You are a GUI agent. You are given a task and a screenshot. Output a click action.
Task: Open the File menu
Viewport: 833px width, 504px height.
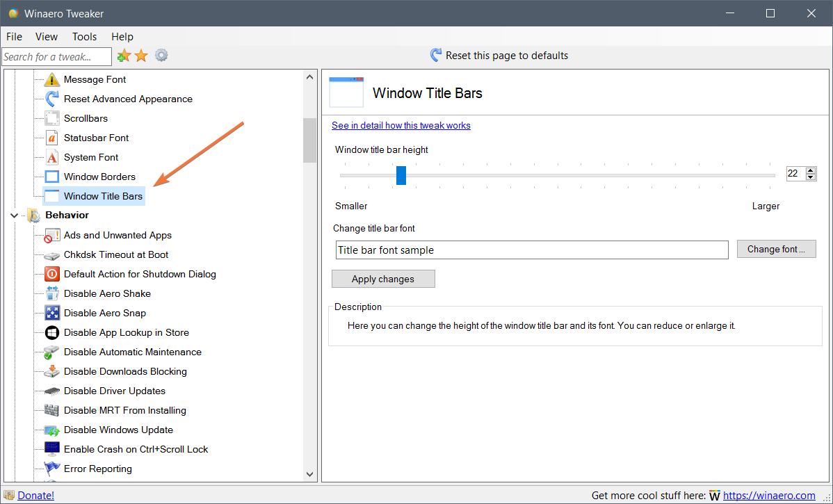(15, 37)
